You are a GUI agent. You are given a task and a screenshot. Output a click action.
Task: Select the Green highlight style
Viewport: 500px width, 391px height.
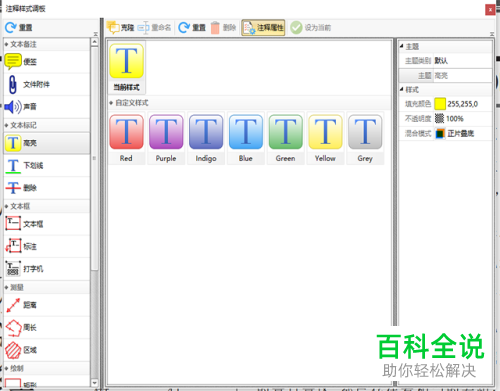pyautogui.click(x=286, y=138)
